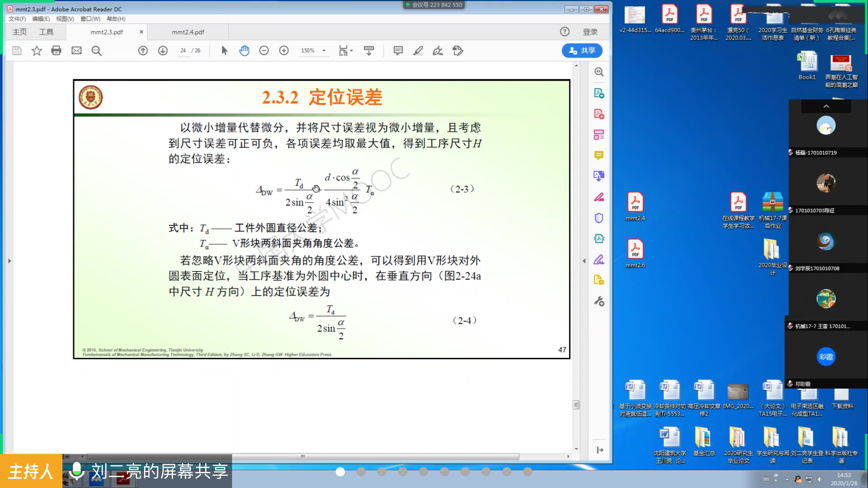Open the 文件(F) menu

(17, 19)
